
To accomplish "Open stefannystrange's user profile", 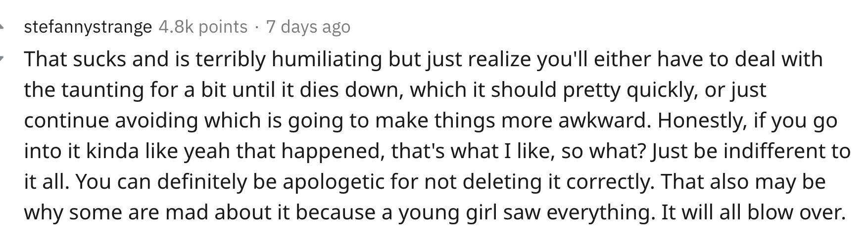I will (x=88, y=27).
